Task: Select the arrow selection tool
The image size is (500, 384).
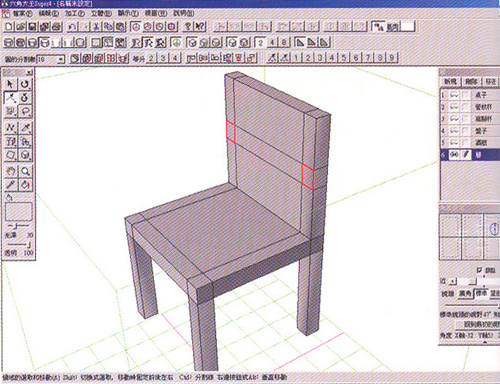Action: coord(11,84)
